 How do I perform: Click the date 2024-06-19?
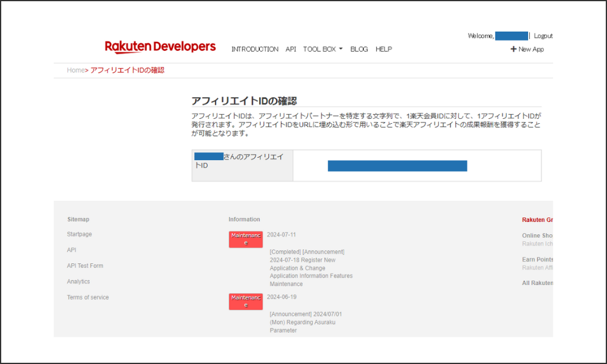tap(282, 297)
